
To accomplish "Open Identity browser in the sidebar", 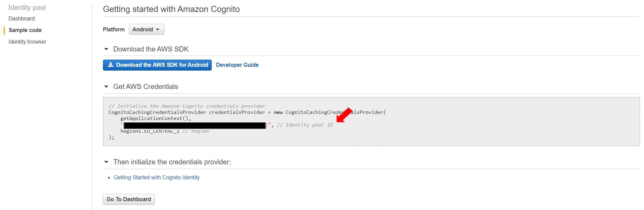I will tap(27, 42).
